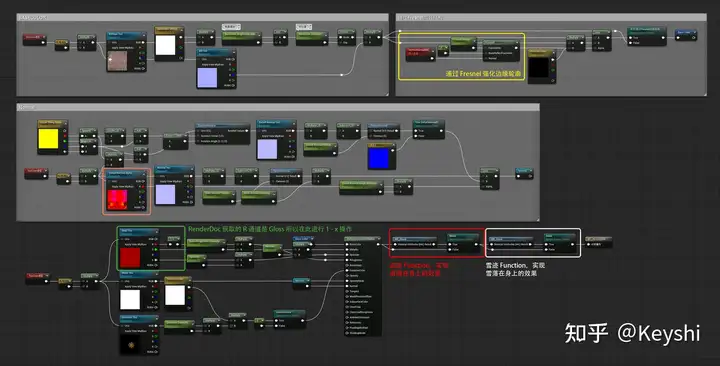The width and height of the screenshot is (720, 366).
Task: Click the yellow color preview in Normal group
Action: (48, 139)
